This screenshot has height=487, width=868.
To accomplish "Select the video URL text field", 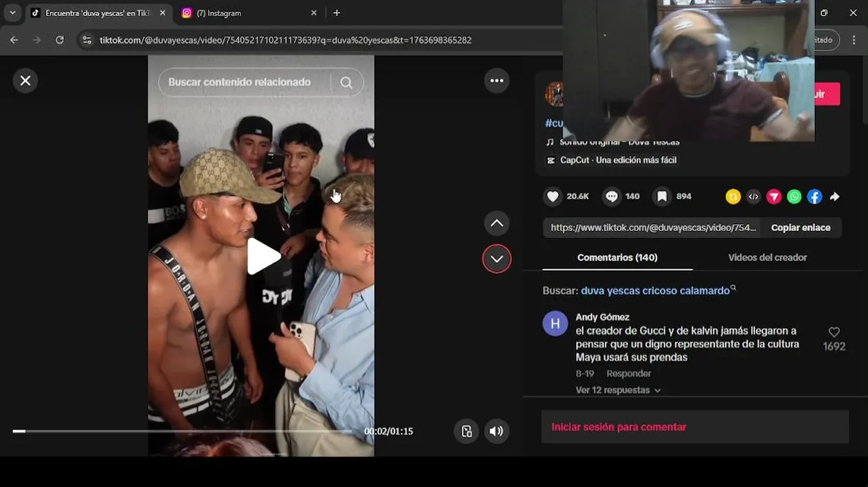I will pyautogui.click(x=652, y=227).
